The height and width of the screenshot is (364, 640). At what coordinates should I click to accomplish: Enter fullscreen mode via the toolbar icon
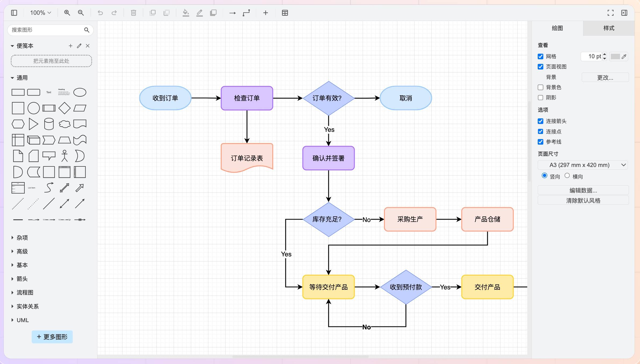click(610, 13)
